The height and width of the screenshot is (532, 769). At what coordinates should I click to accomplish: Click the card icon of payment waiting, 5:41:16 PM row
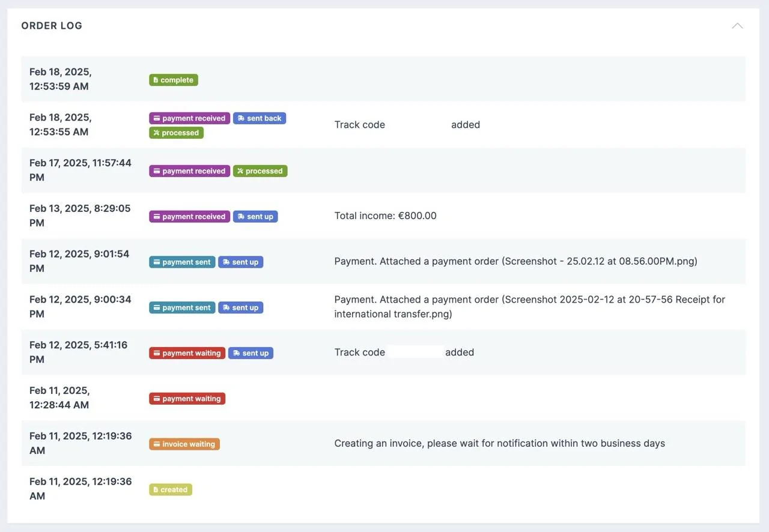click(157, 354)
